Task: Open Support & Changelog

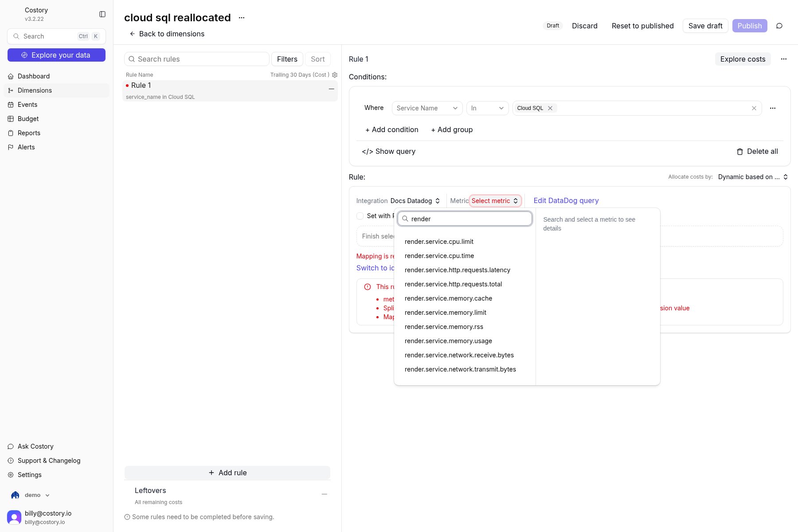Action: [x=57, y=461]
